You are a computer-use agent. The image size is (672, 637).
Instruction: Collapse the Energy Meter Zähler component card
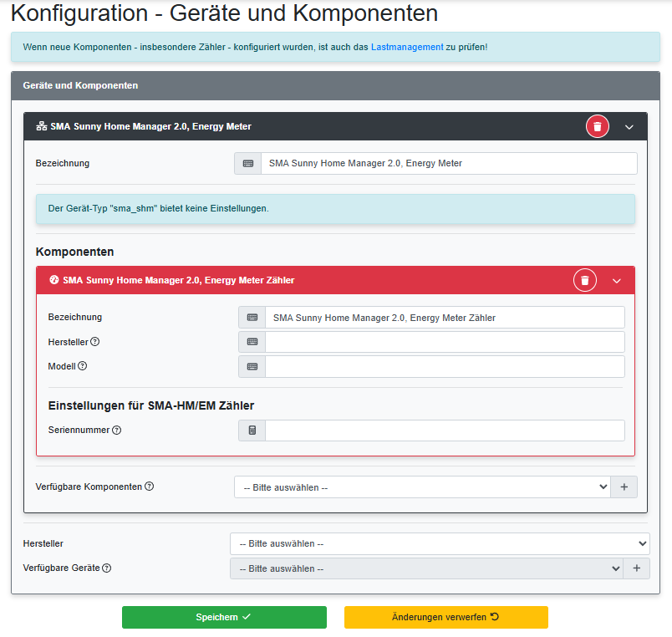tap(617, 281)
